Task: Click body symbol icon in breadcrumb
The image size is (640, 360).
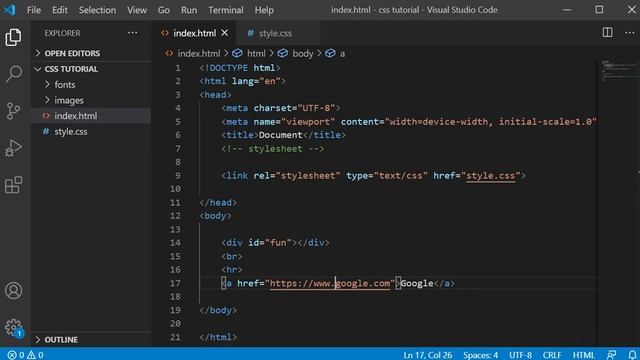Action: (x=282, y=53)
